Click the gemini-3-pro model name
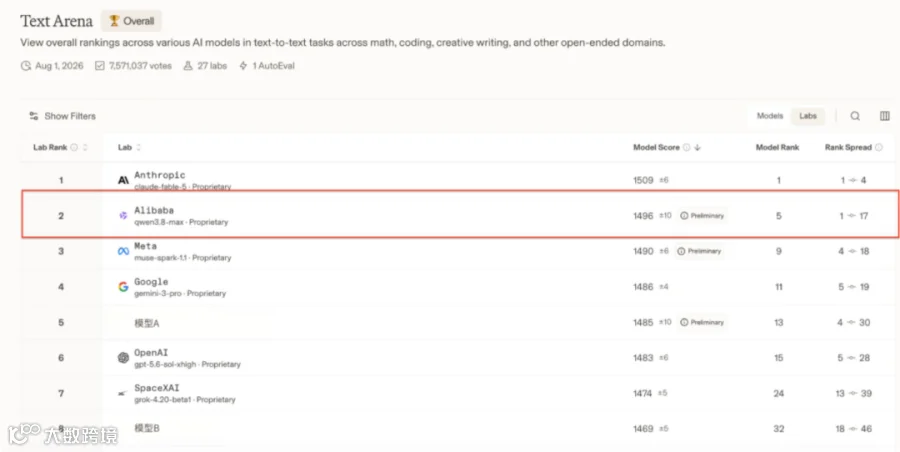900x452 pixels. point(158,293)
